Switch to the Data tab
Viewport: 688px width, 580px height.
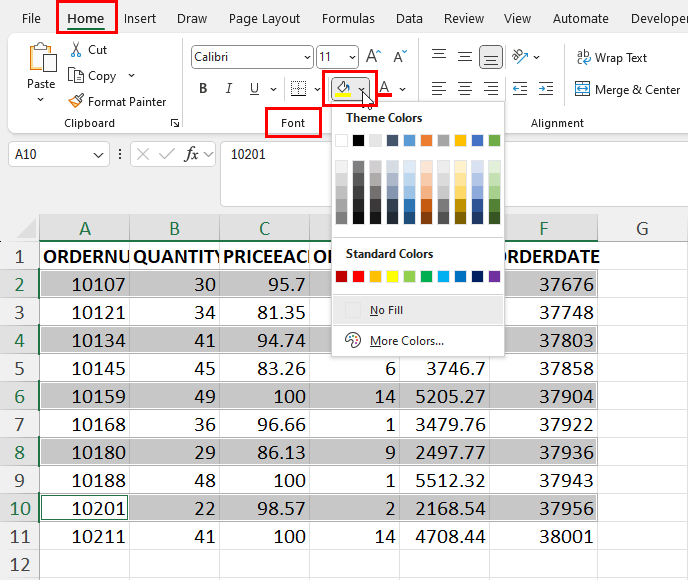tap(409, 18)
